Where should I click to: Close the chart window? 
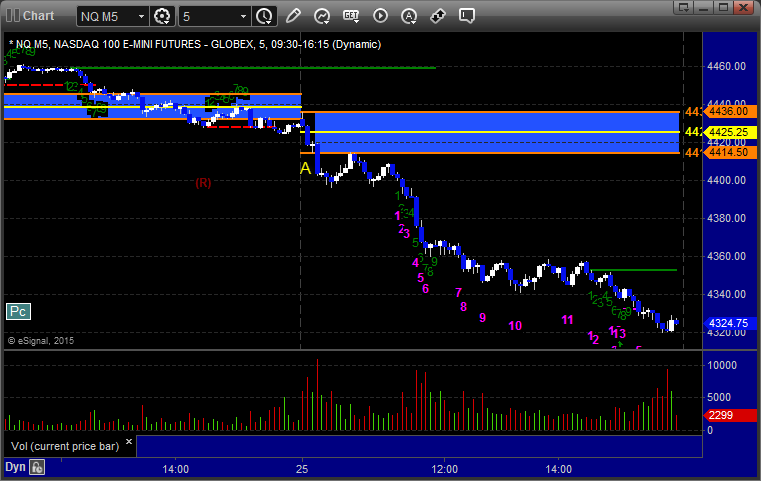point(743,7)
